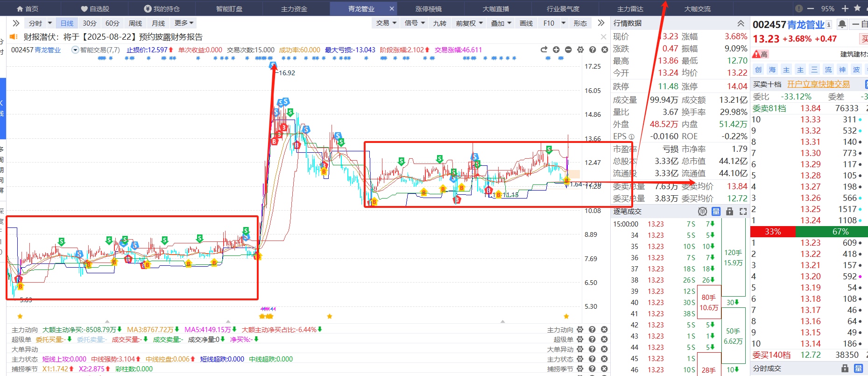Viewport: 868px width, 376px height.
Task: Zoom in chart with plus icon
Action: [x=556, y=50]
